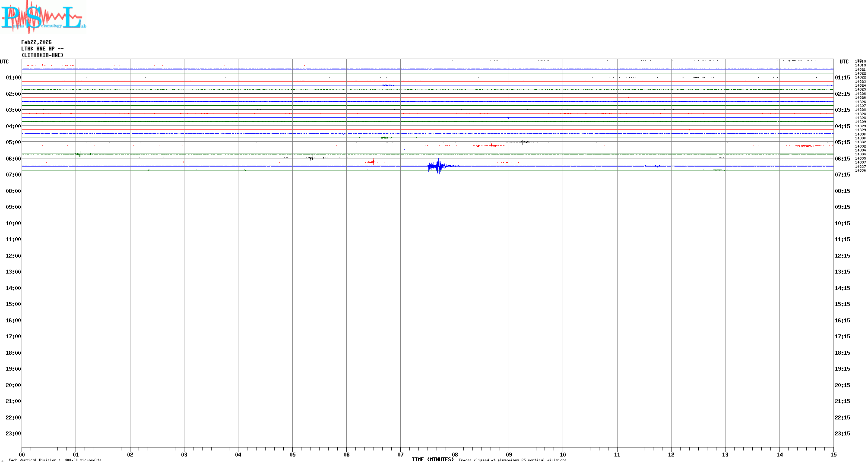Click the (LITHAKIA-HNE) station name
This screenshot has height=466, width=868.
tap(42, 55)
